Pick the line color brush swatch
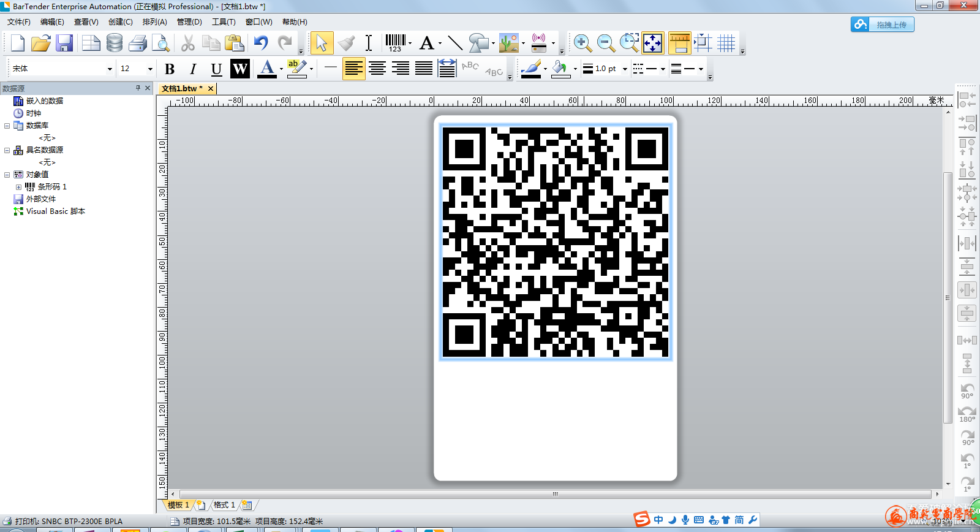The image size is (980, 532). [531, 69]
